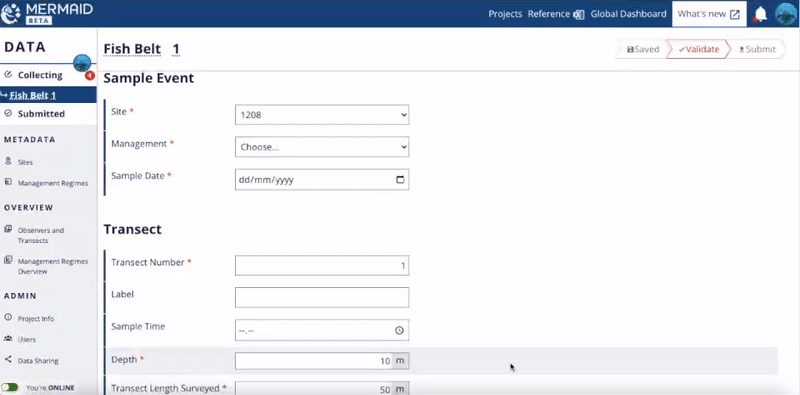Click the What's new button

tap(709, 14)
